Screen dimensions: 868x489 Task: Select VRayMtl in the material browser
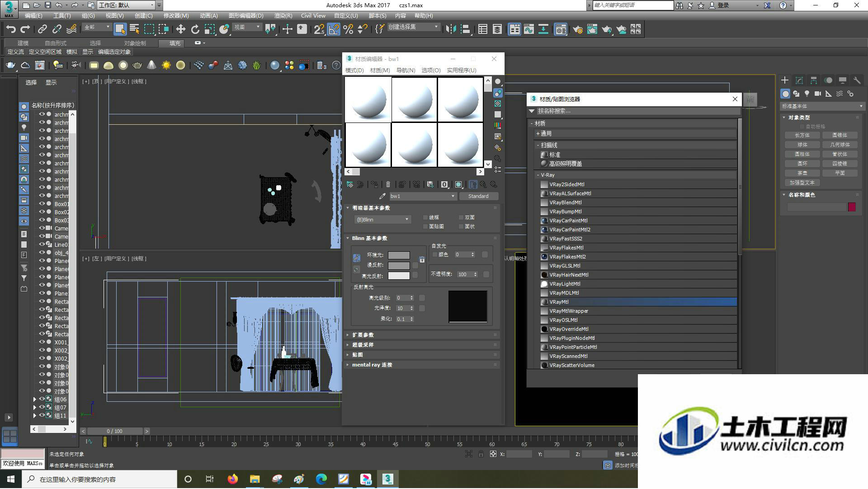point(638,302)
